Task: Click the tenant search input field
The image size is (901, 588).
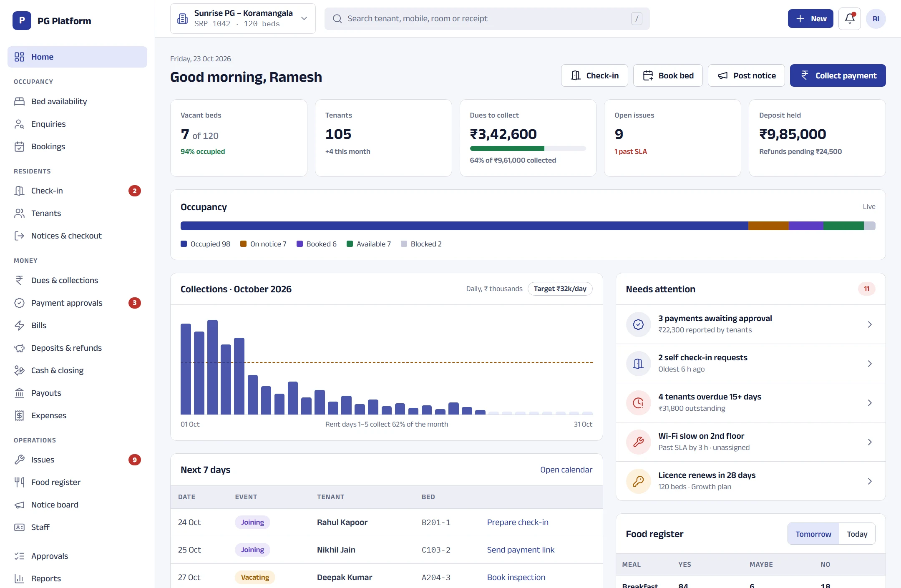Action: tap(487, 19)
